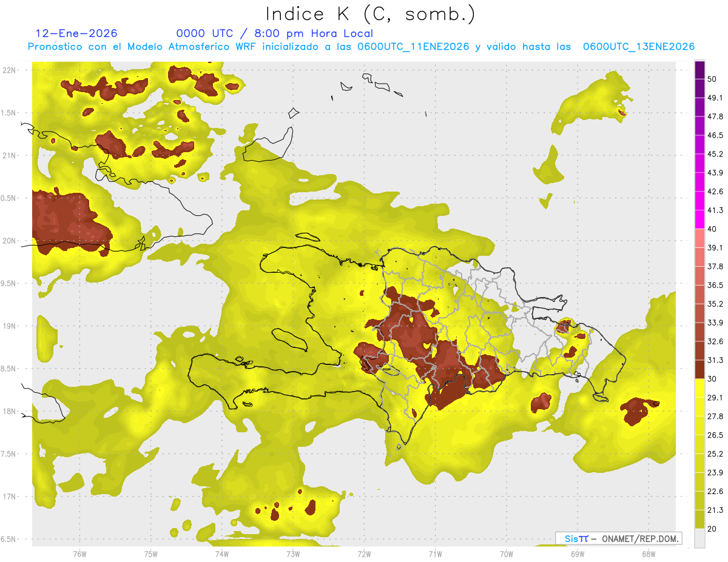Screen dimensions: 728x562
Task: Select the '26.5' color scale value
Action: coord(715,435)
